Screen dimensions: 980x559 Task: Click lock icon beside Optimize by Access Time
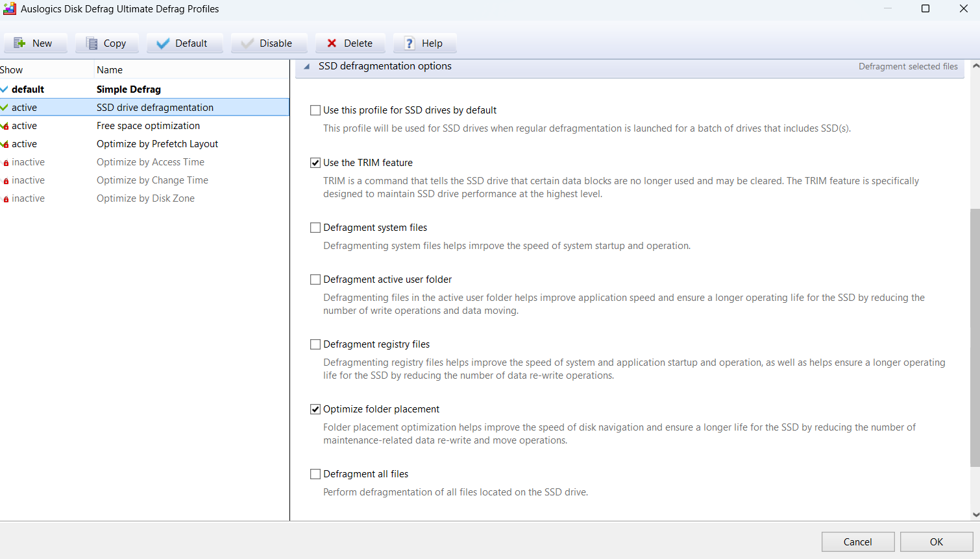point(6,163)
